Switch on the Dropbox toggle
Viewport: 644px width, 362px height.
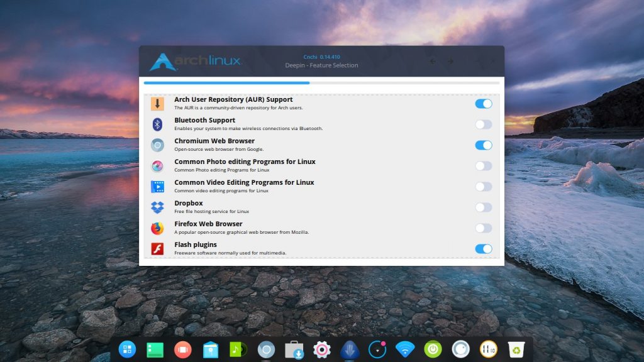484,207
